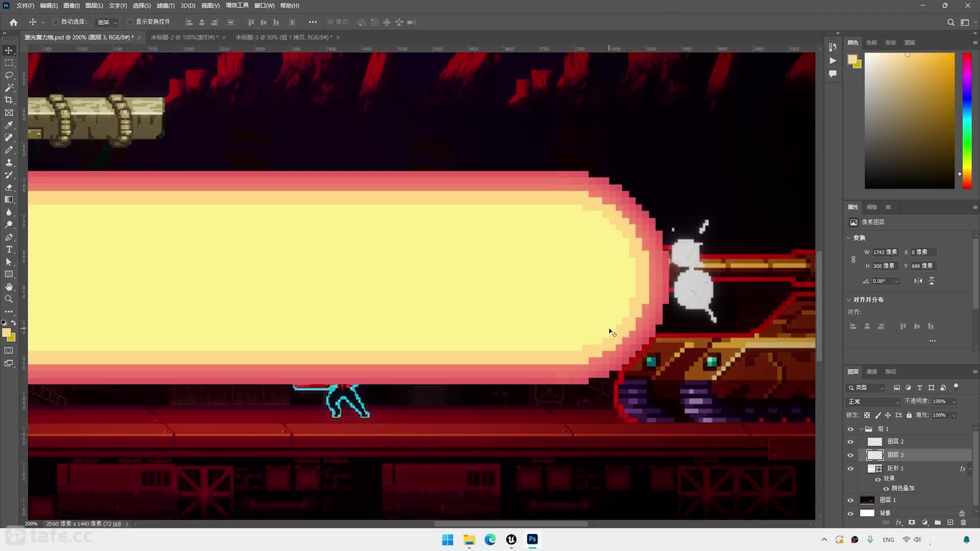Hide the 图层 2 layer
This screenshot has width=980, height=551.
pos(850,442)
